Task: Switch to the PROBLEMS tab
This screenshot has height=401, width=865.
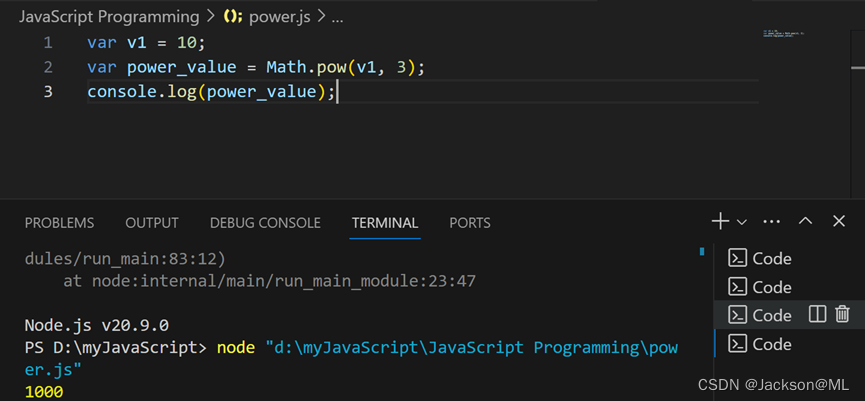Action: [x=59, y=223]
